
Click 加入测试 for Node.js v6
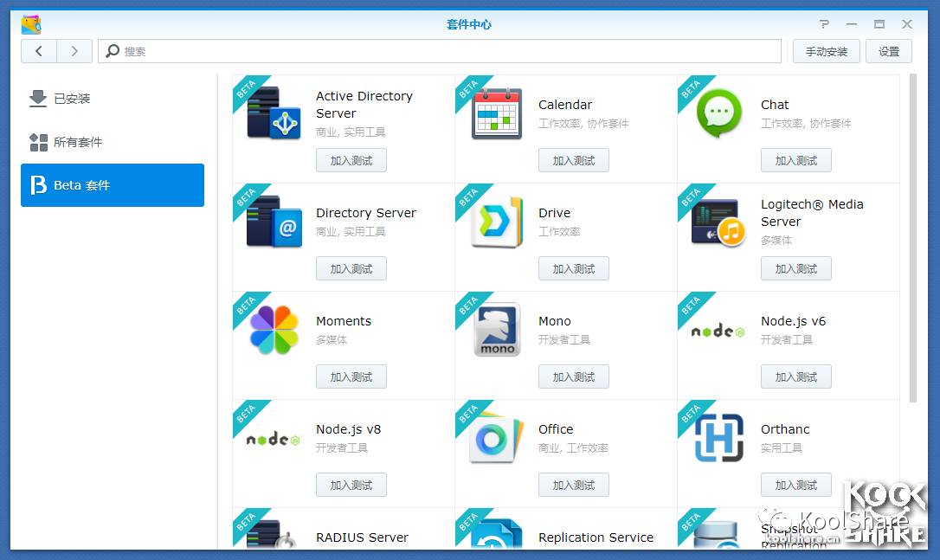796,377
